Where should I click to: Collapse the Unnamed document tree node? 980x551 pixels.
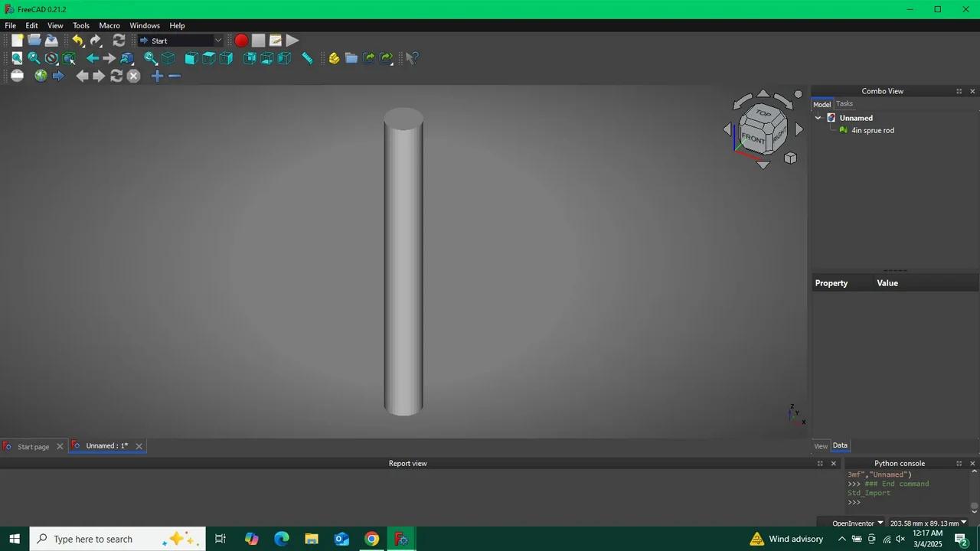[818, 118]
